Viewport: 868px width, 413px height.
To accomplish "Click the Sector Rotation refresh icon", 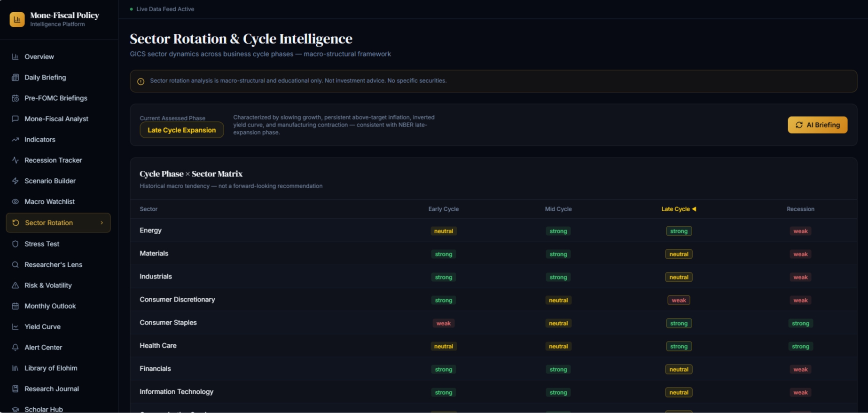I will pos(16,222).
